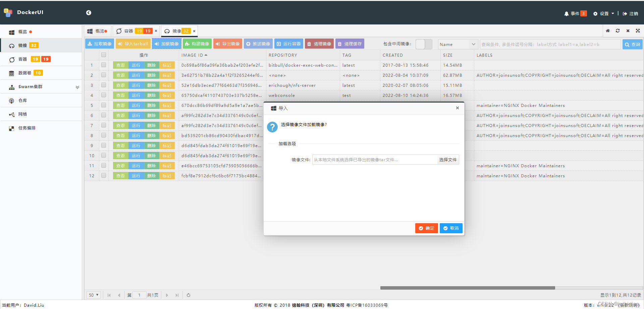
Task: Go to the first page icon
Action: pyautogui.click(x=109, y=295)
